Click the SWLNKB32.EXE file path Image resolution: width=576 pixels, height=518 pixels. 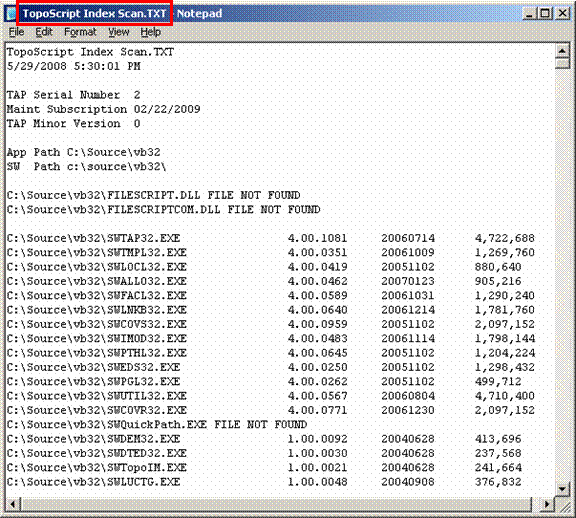[x=97, y=310]
